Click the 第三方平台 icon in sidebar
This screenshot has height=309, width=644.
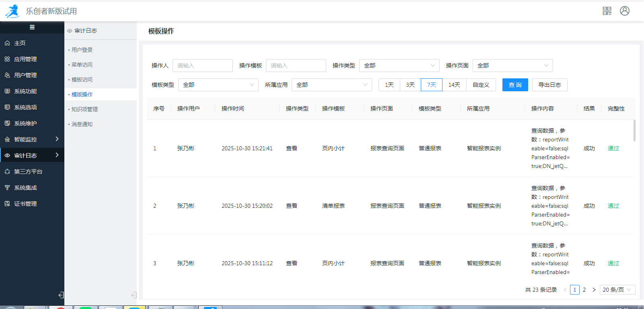point(7,172)
